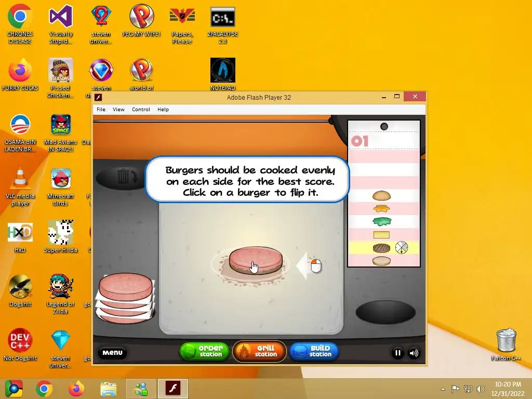Image resolution: width=532 pixels, height=399 pixels.
Task: Show hidden system tray icons
Action: (443, 389)
